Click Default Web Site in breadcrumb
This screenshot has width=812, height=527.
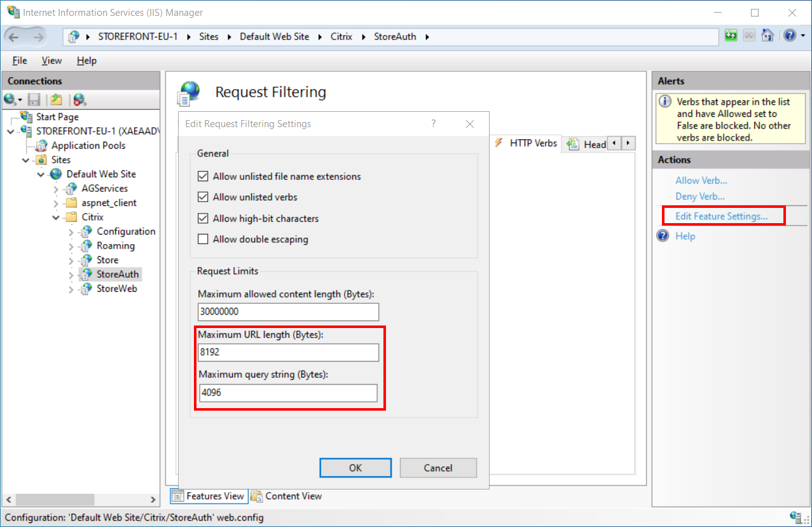pos(275,36)
